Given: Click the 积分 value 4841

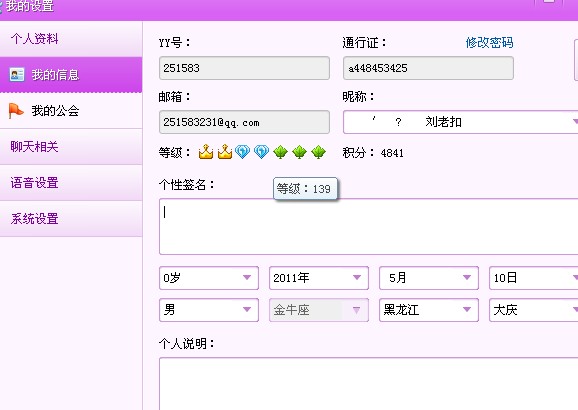Looking at the screenshot, I should (x=392, y=153).
